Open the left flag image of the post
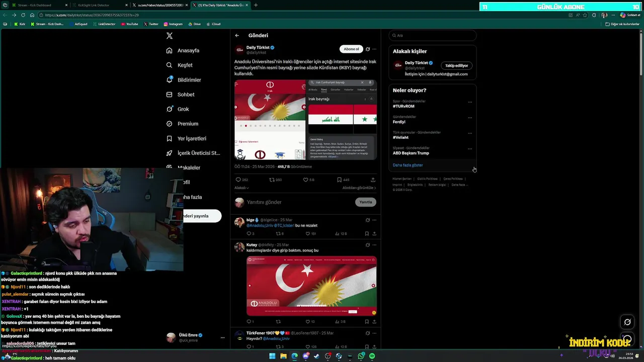Image resolution: width=644 pixels, height=362 pixels. click(x=270, y=120)
